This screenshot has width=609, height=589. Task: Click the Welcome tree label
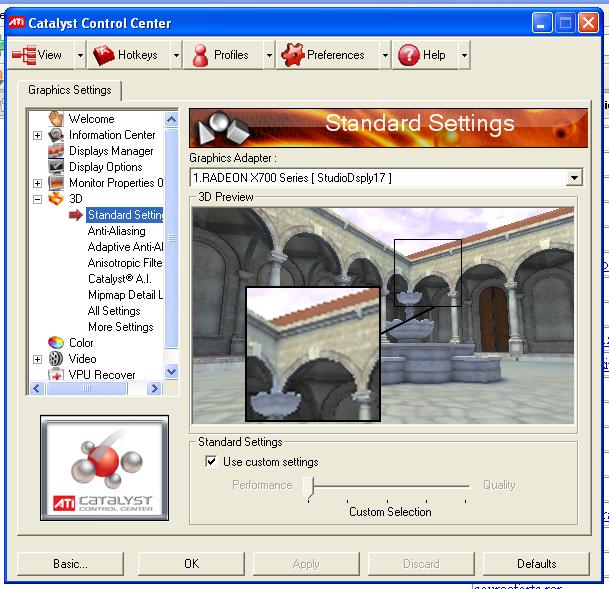coord(91,118)
